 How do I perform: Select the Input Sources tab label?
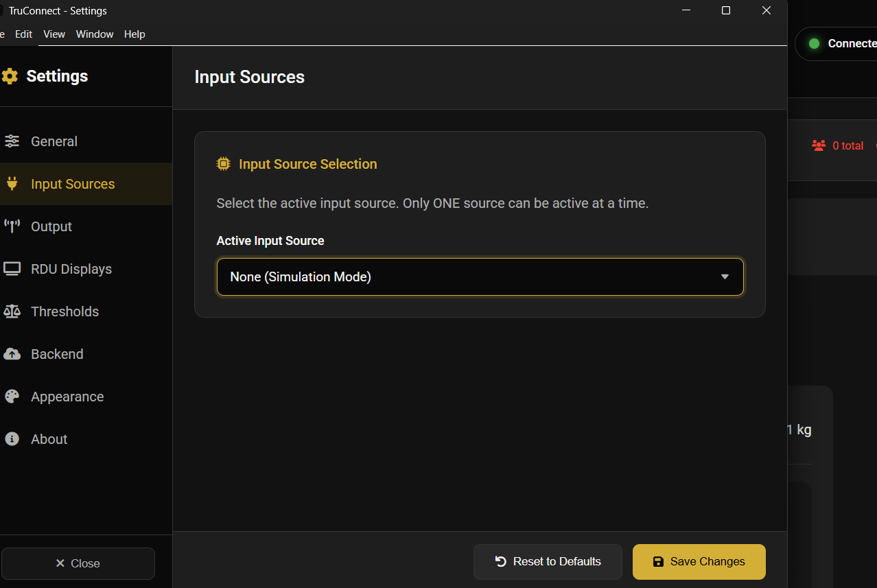(73, 184)
